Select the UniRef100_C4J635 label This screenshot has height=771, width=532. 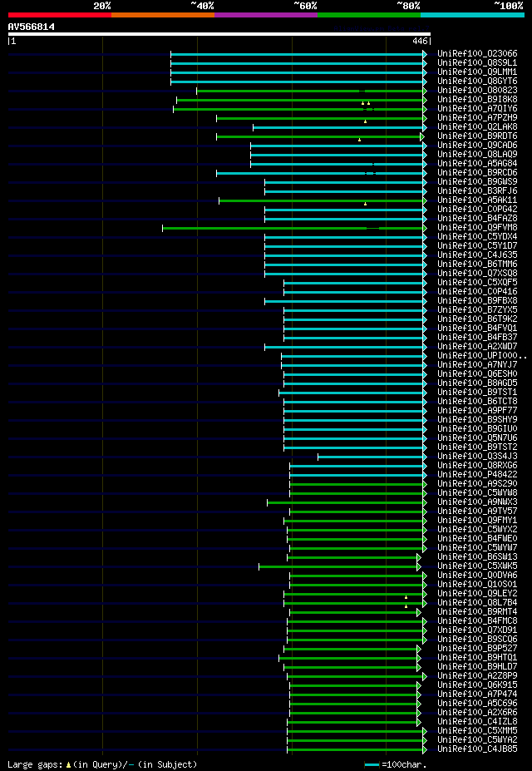coord(477,255)
